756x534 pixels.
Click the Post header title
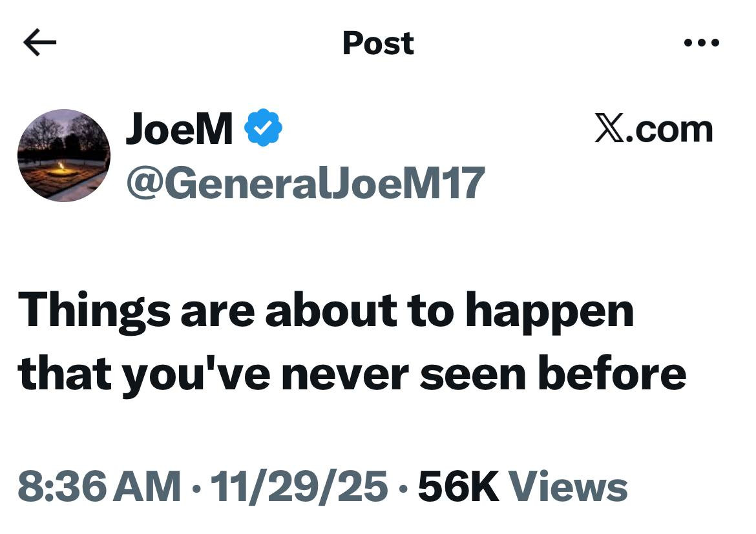378,43
